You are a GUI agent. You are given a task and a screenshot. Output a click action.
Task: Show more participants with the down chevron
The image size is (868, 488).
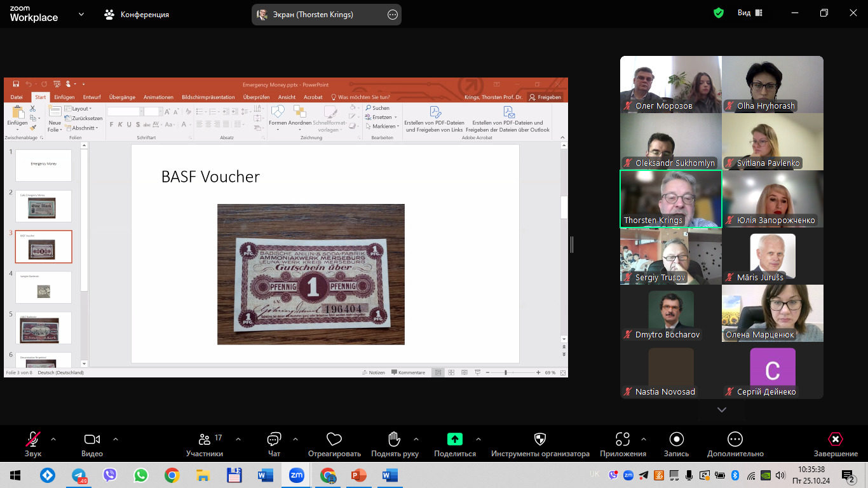click(x=721, y=410)
